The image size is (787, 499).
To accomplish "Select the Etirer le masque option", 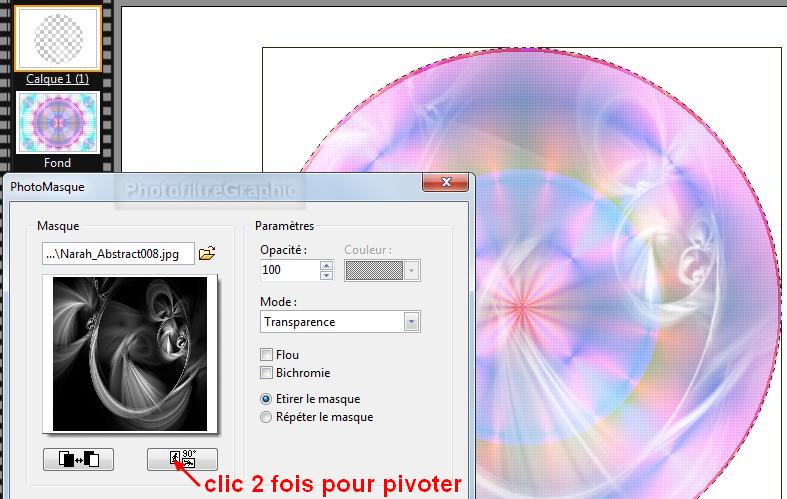I will coord(266,399).
